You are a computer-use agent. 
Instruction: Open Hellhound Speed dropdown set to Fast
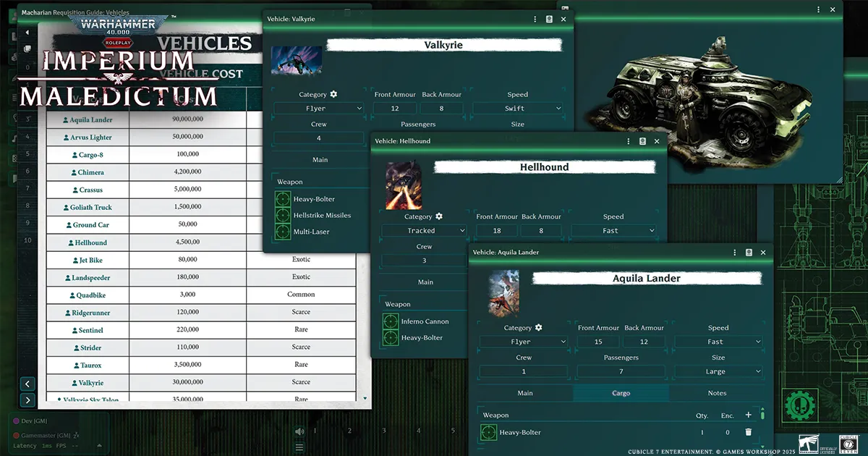coord(613,231)
